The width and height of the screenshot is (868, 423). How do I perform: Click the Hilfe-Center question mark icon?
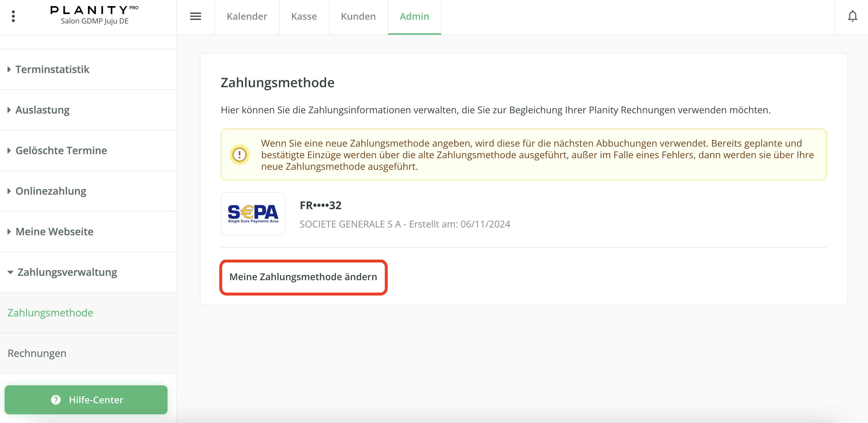[56, 400]
